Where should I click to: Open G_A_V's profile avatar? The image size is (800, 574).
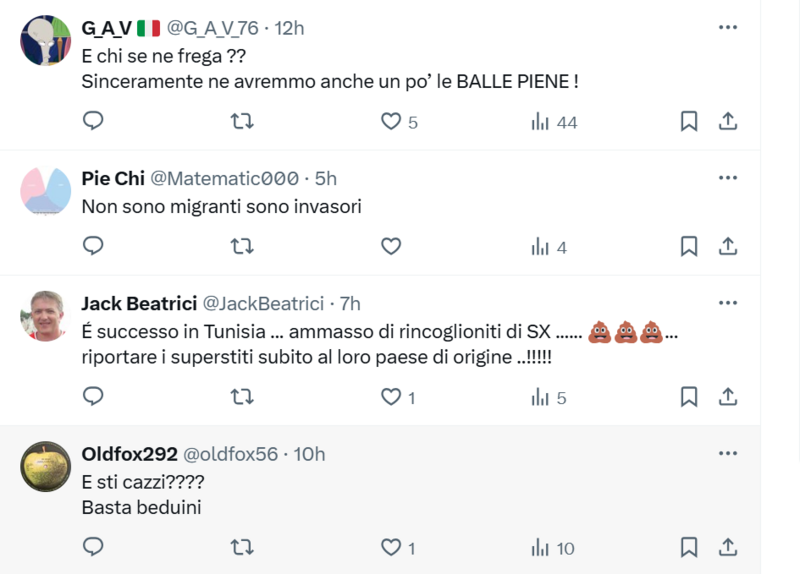click(45, 41)
